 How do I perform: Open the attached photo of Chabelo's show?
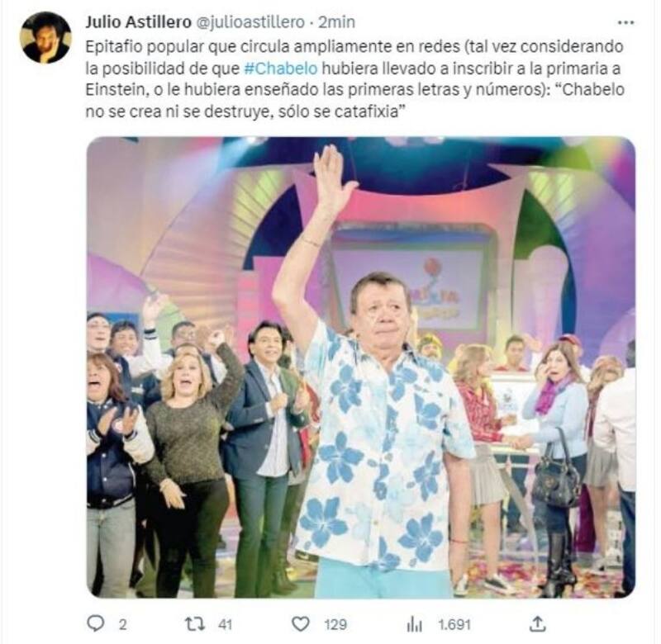(361, 367)
